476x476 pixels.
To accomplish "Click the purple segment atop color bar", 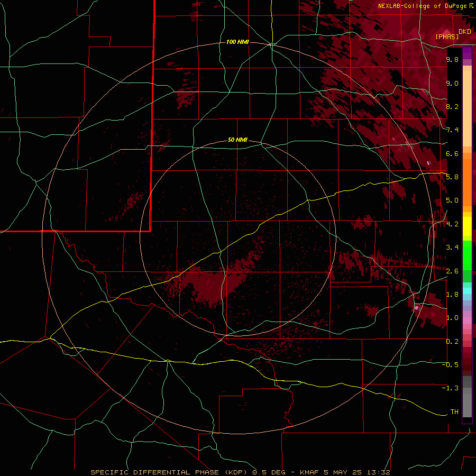I will pos(467,53).
